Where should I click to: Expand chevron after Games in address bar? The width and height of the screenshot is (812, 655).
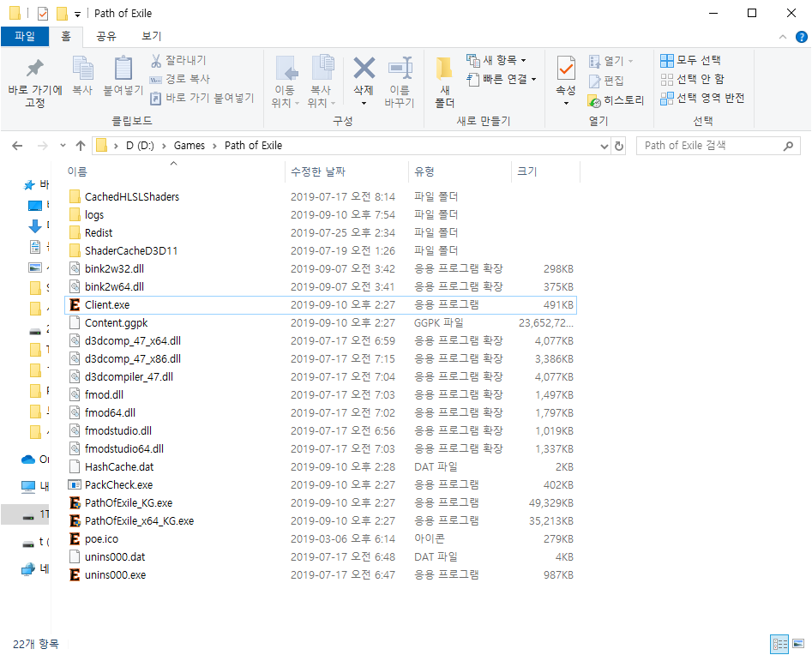coord(214,146)
